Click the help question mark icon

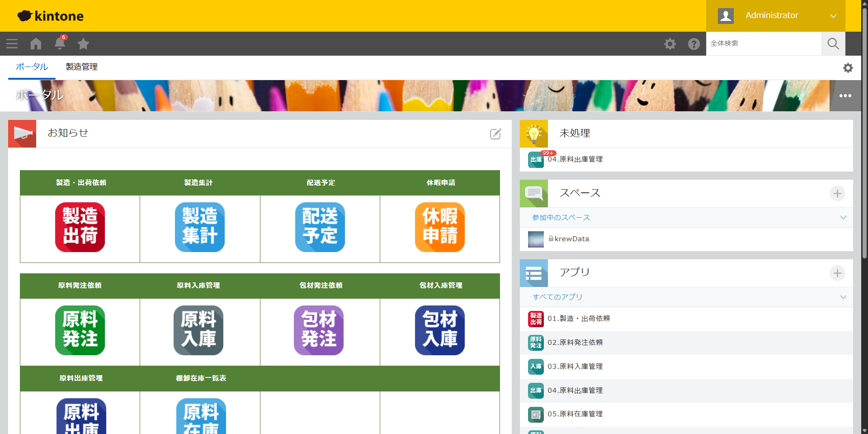[x=693, y=44]
